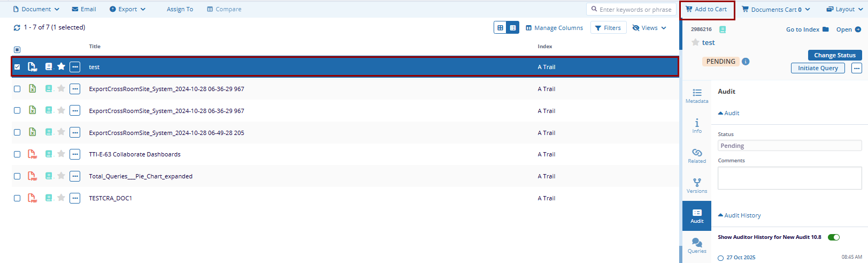Switch to the Metadata tab

click(697, 95)
